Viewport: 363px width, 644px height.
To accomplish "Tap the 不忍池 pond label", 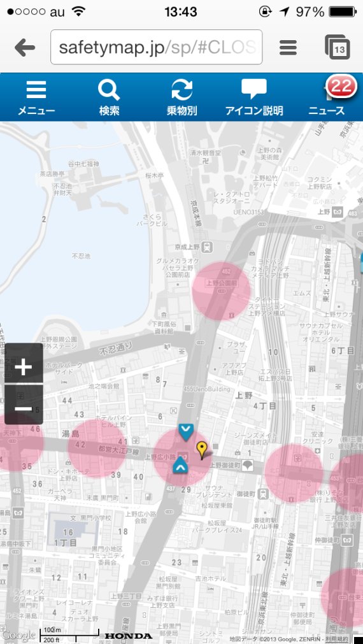I will 80,256.
